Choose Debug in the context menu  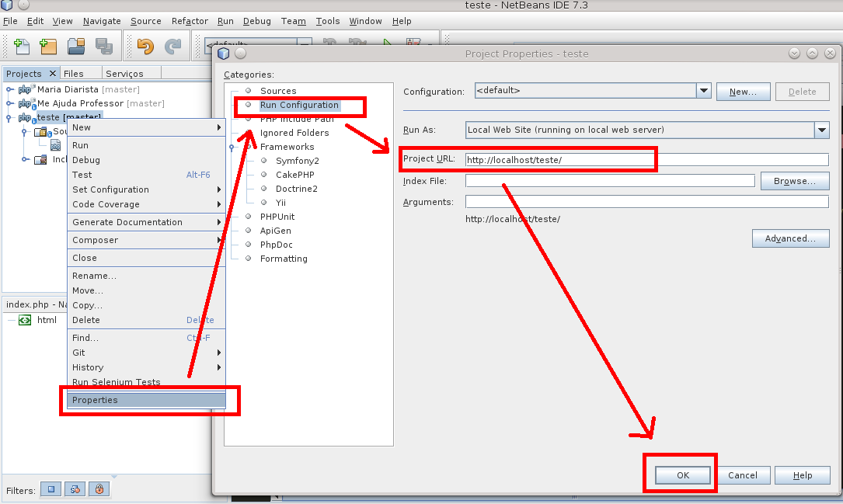coord(146,160)
